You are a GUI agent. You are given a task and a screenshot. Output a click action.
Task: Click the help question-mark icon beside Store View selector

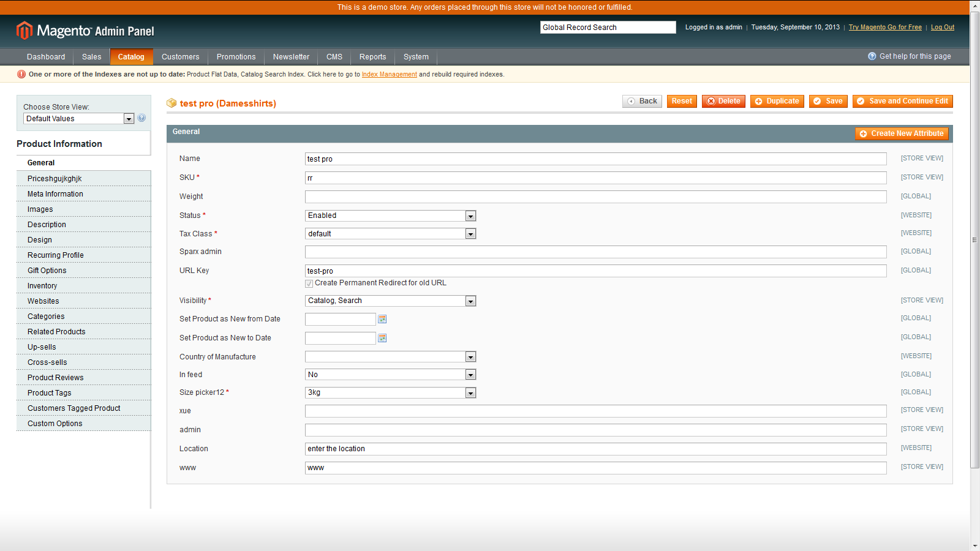pos(141,118)
